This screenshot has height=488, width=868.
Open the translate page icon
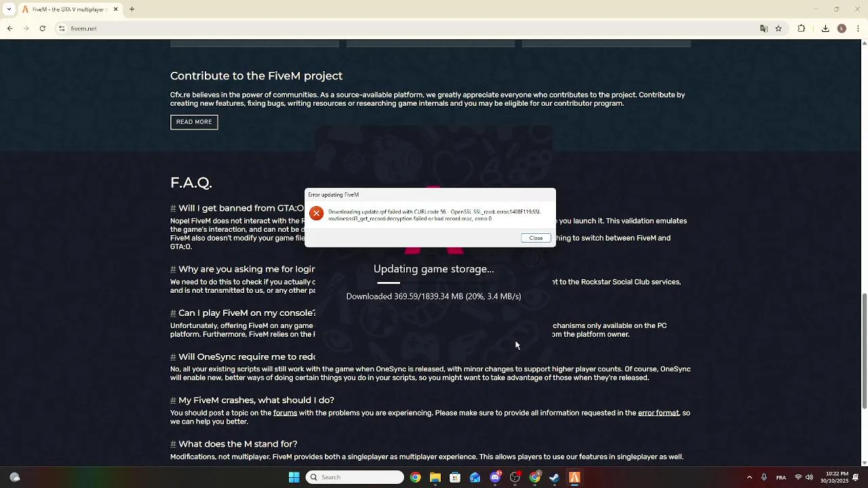point(764,28)
